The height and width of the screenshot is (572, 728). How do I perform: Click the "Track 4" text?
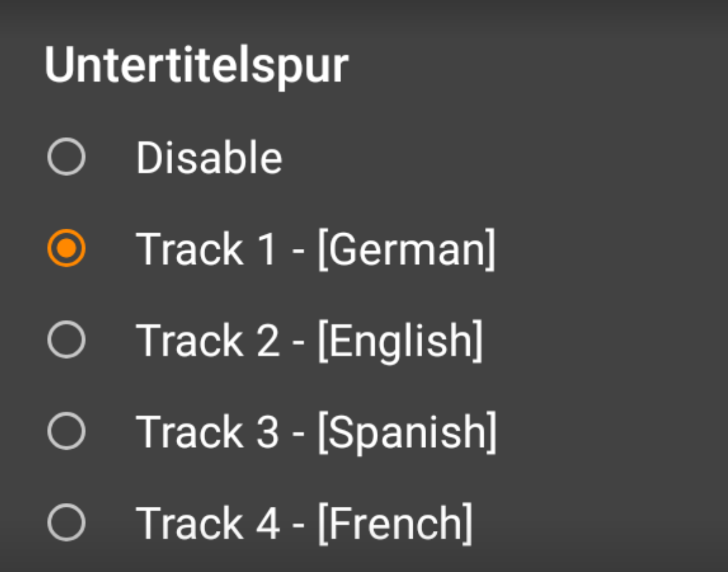[208, 523]
